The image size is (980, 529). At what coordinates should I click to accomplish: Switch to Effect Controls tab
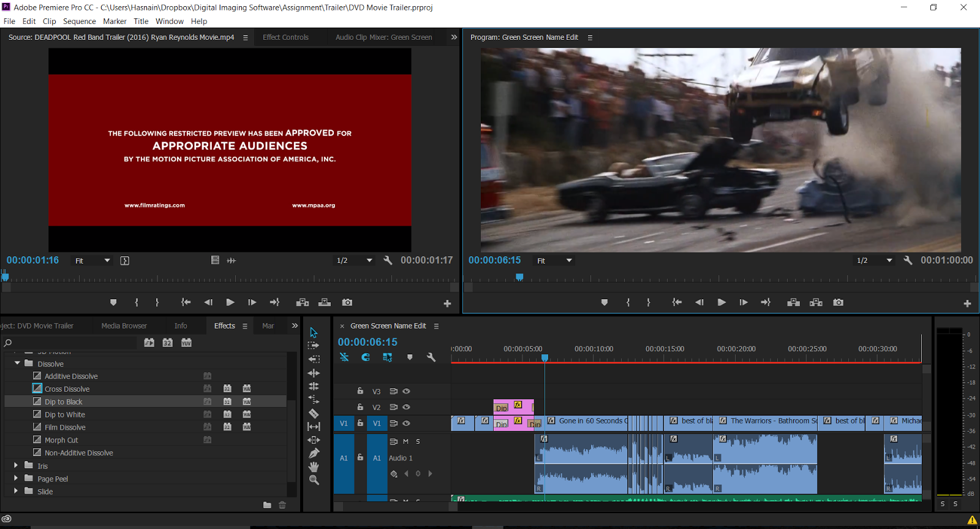285,37
